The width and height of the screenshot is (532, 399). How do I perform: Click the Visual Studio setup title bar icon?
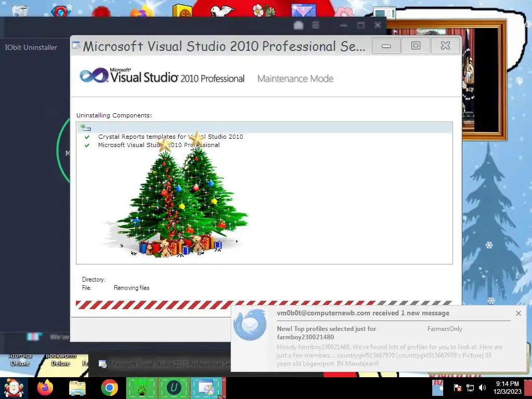point(76,46)
